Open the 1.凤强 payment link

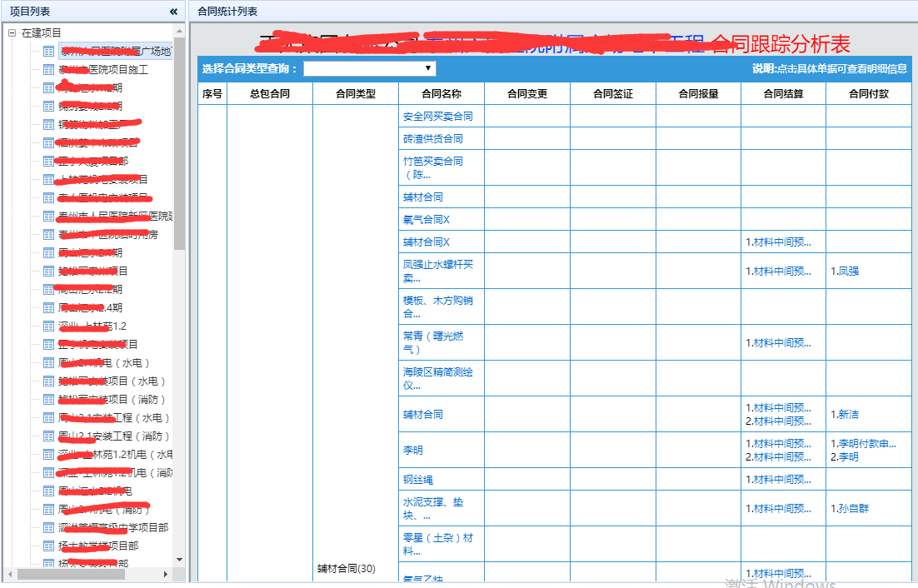844,271
